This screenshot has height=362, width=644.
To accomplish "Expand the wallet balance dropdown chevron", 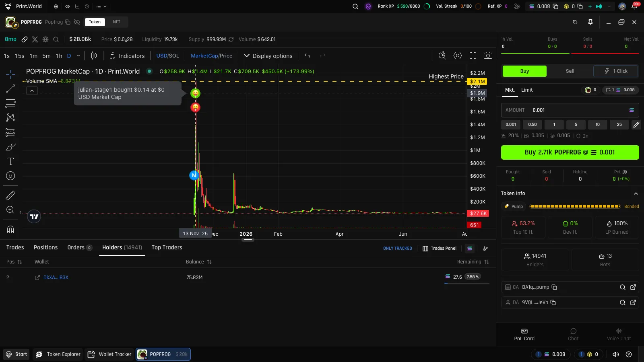I will coord(609,6).
